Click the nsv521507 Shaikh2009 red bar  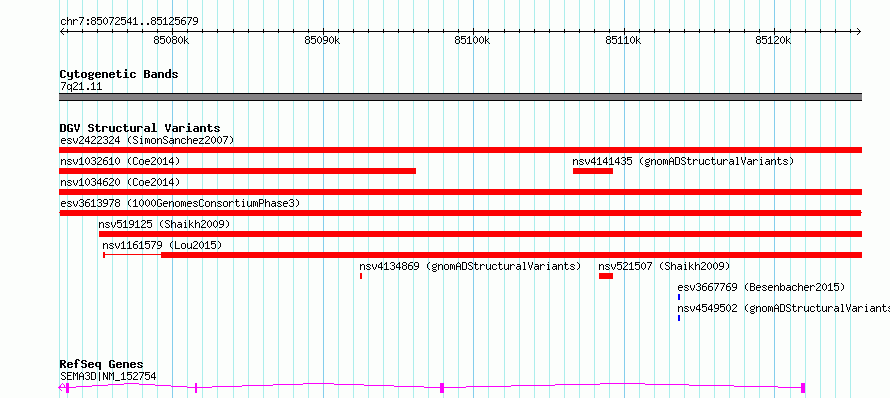[x=606, y=276]
